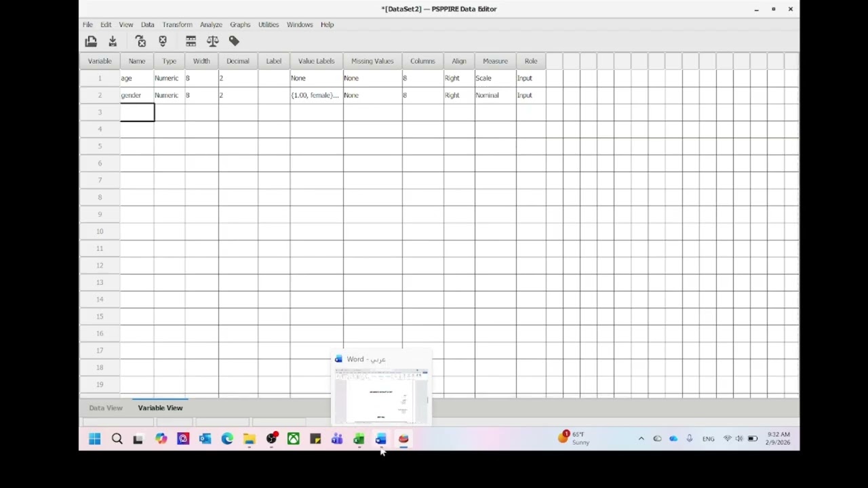Screen dimensions: 868x488
Task: Click the Weight Cases scales icon
Action: (x=213, y=42)
